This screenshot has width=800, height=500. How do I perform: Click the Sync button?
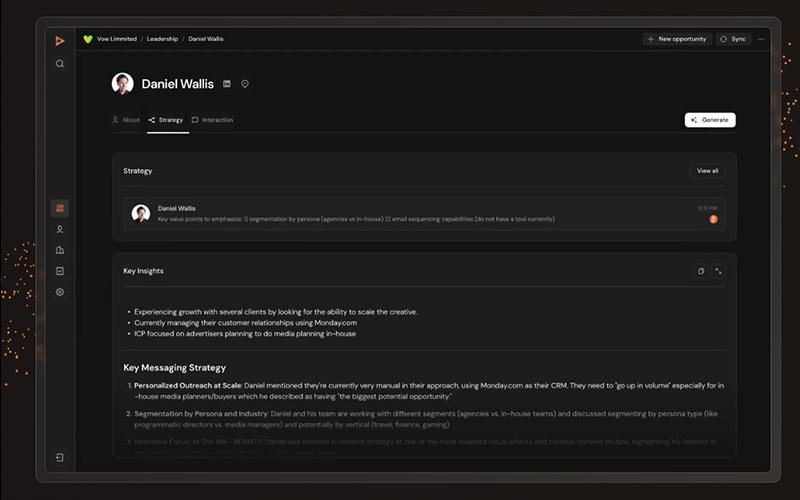coord(733,39)
